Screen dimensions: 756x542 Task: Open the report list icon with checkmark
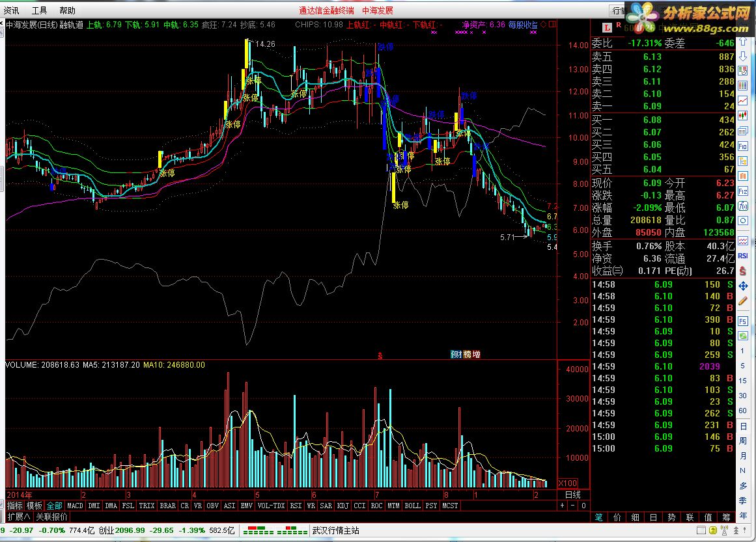[743, 71]
